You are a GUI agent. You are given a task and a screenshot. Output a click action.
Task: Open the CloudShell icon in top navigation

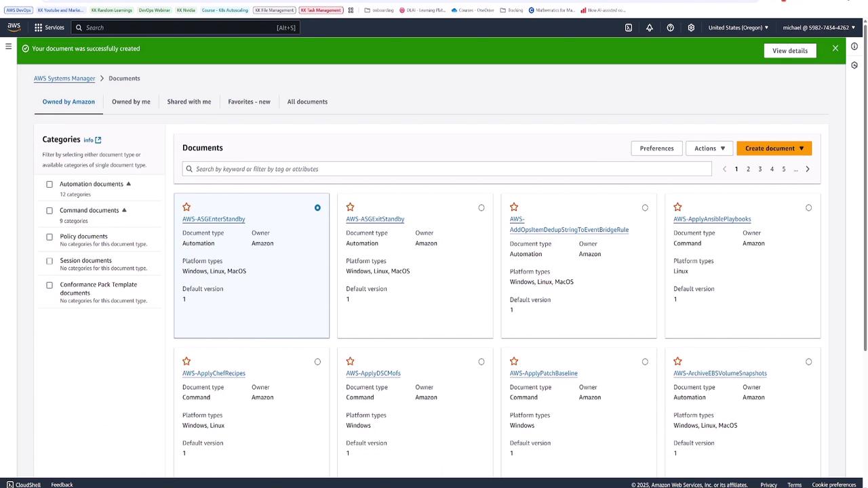[x=629, y=28]
